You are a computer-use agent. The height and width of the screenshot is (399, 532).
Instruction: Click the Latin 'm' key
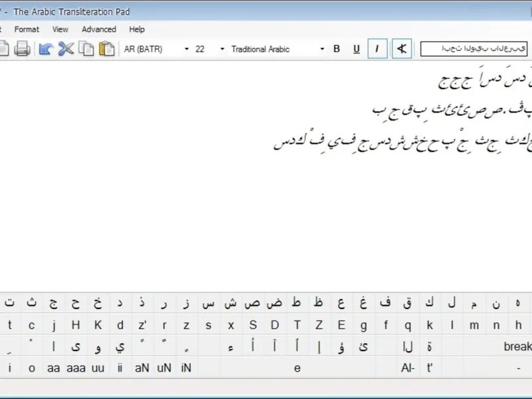474,325
